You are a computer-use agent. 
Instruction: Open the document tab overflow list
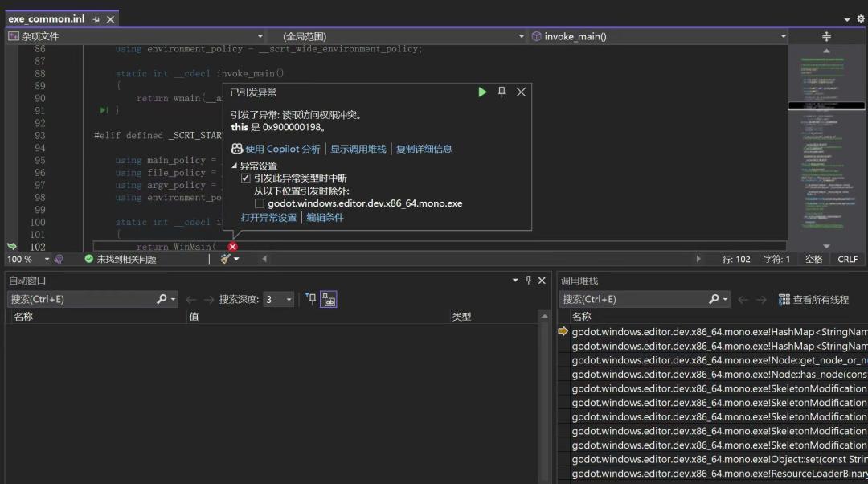point(847,19)
